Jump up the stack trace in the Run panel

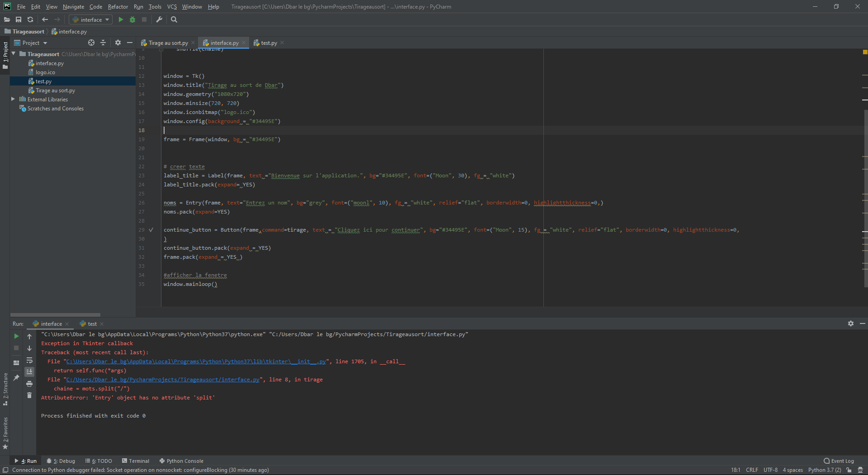point(29,336)
